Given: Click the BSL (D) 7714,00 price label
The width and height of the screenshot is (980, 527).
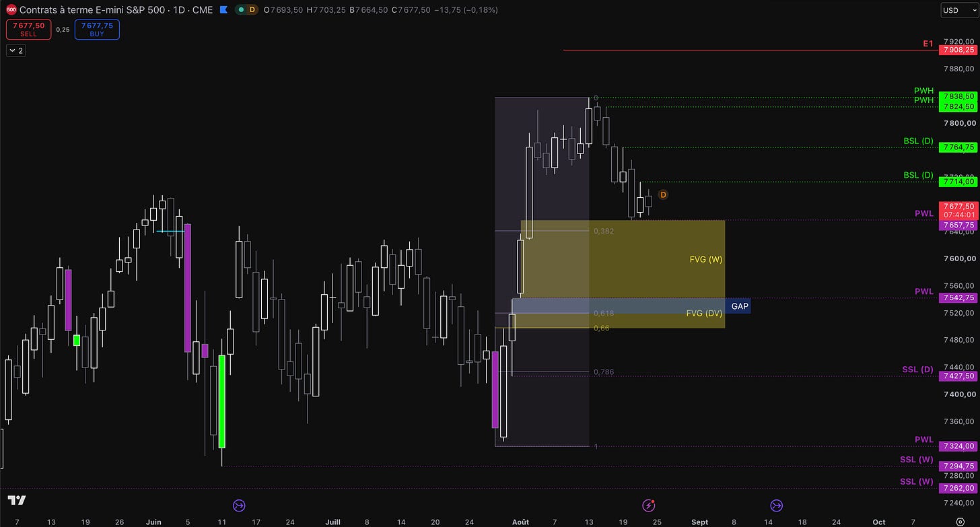Looking at the screenshot, I should click(x=958, y=182).
